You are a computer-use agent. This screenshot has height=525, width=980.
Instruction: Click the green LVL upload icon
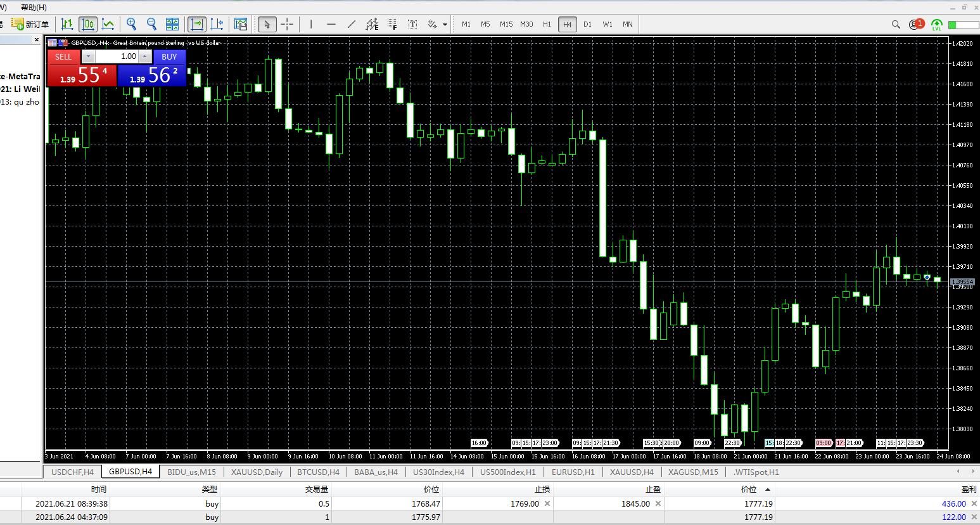[937, 25]
